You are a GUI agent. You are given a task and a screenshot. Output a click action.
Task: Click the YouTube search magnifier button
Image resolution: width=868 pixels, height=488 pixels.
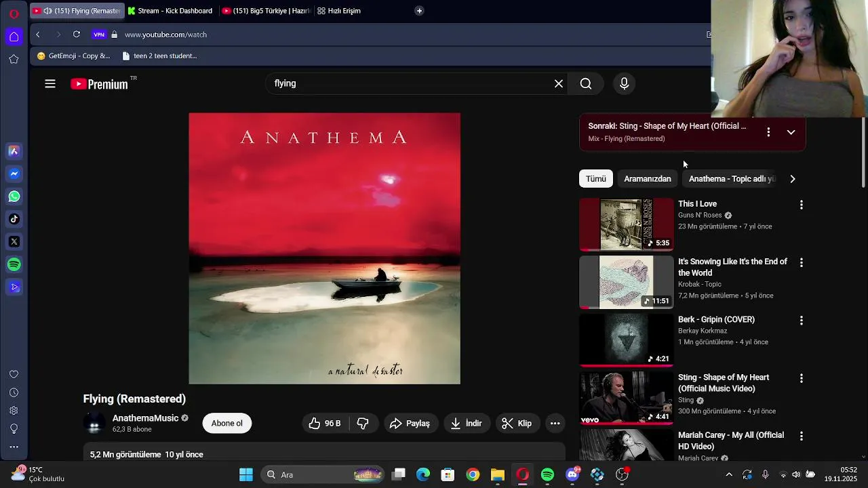click(586, 83)
